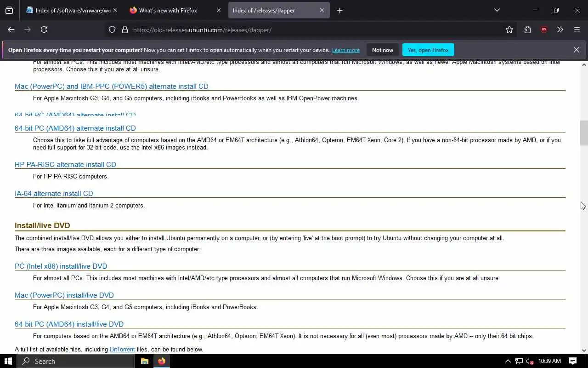This screenshot has height=368, width=588.
Task: Open Mac (PowerPC) install/live DVD link
Action: (x=64, y=295)
